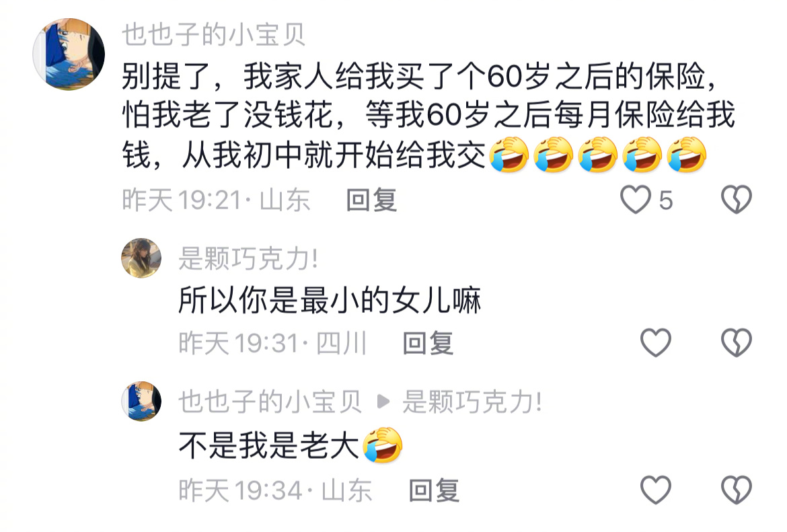
Task: Open the small avatar beside the 19:34 reply
Action: click(x=141, y=401)
